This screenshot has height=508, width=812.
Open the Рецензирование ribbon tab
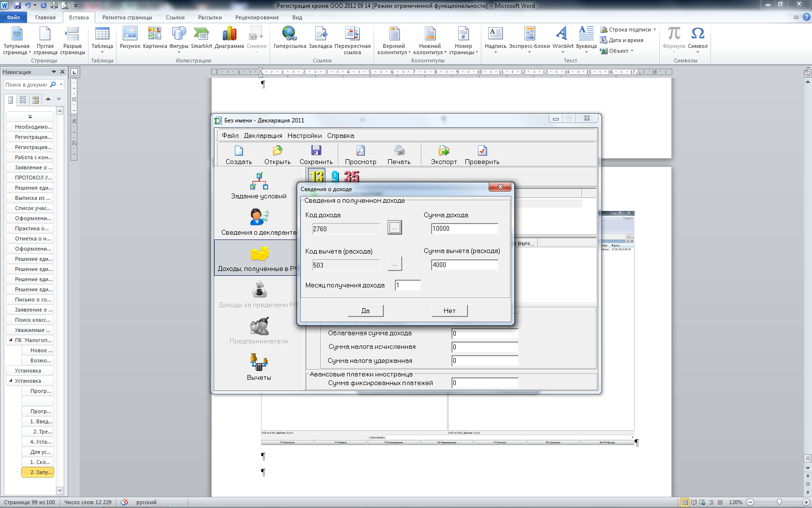(257, 17)
